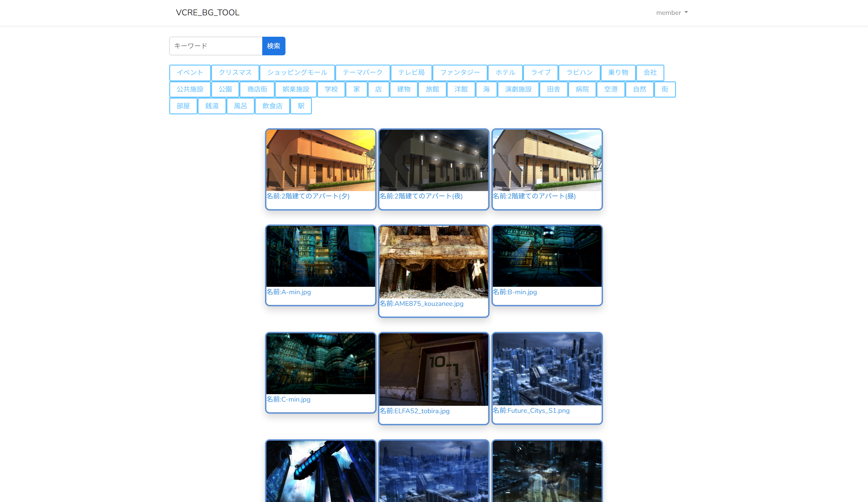Screen dimensions: 868x502
Task: Click the Future_Citys_S1.png name link
Action: click(x=531, y=411)
